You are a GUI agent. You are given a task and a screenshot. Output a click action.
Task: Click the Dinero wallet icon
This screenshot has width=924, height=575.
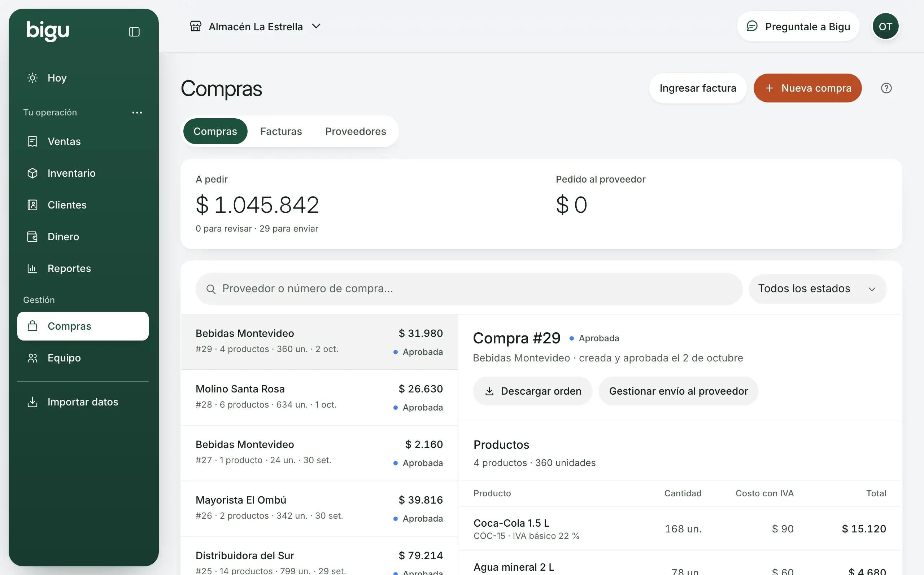click(32, 237)
